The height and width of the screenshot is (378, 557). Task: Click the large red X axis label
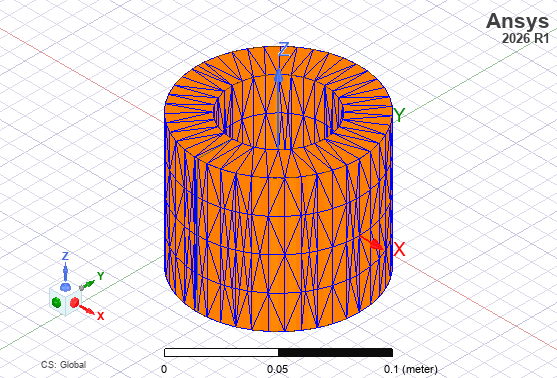399,249
